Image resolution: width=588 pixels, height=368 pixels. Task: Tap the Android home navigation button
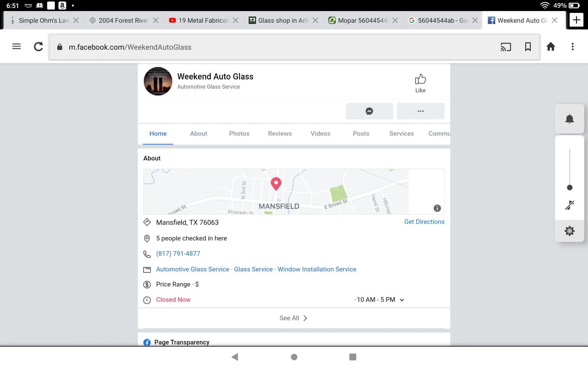tap(294, 357)
